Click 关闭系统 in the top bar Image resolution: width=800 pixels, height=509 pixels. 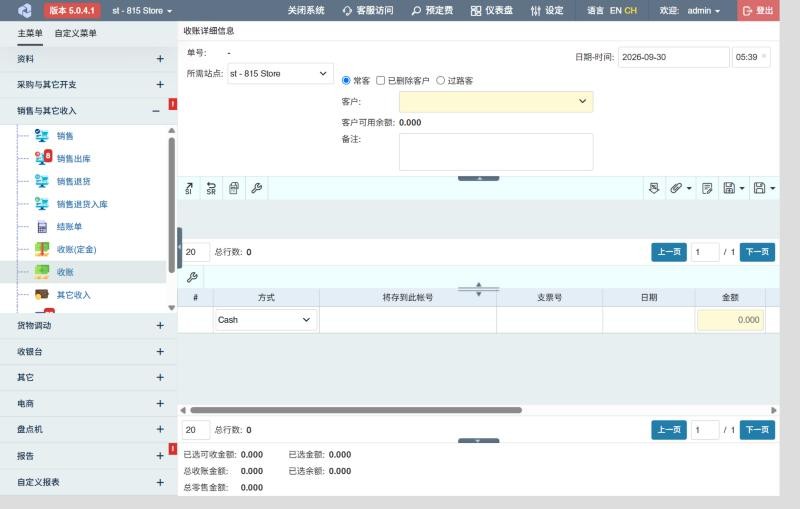click(x=306, y=10)
